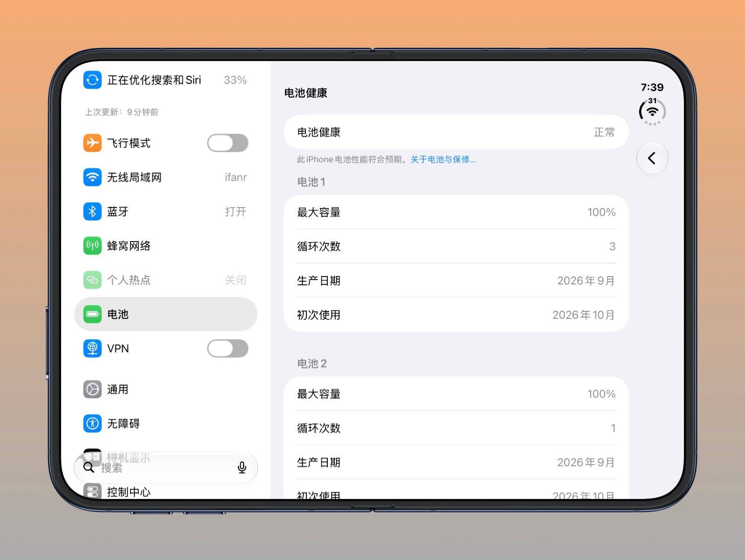Open 蜂窝网络 settings
This screenshot has height=560, width=745.
166,246
